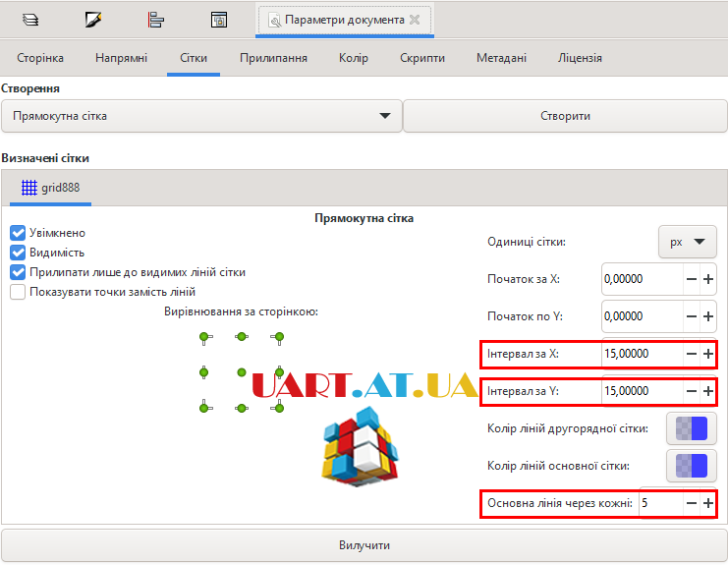Align grid to top-center of page
This screenshot has height=565, width=728.
click(242, 337)
